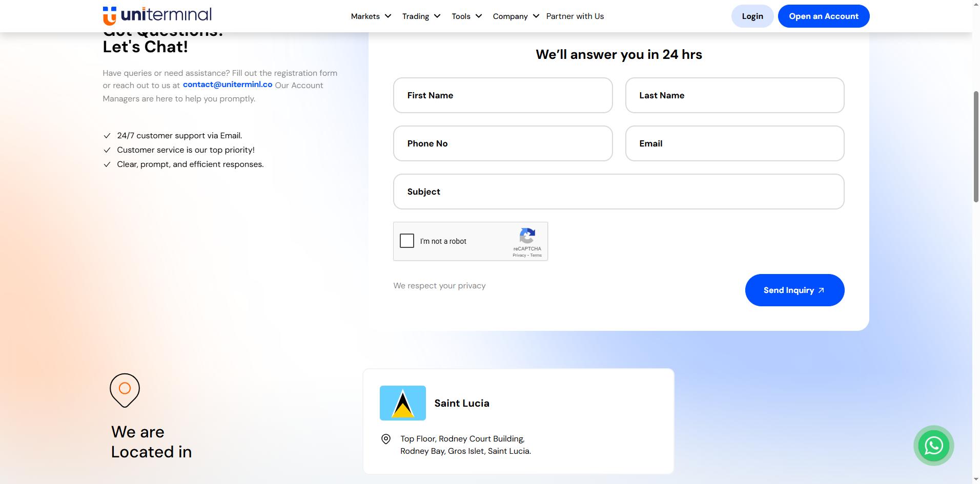980x484 pixels.
Task: Click '24/7 customer support via Email.' text
Action: 179,136
